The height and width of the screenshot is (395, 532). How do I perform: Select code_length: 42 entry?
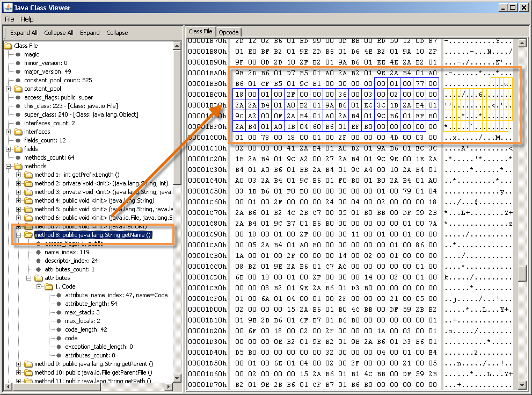[x=86, y=329]
